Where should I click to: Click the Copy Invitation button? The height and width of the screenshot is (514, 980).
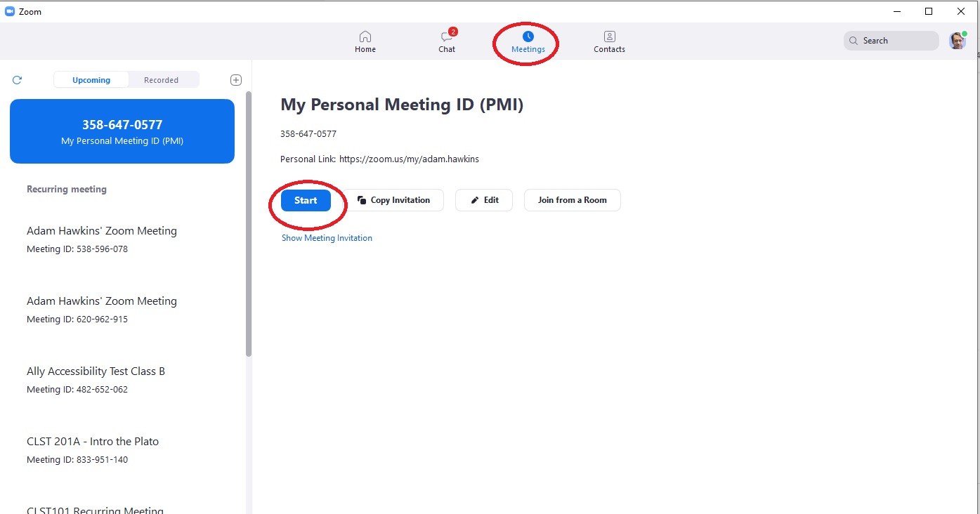(394, 200)
